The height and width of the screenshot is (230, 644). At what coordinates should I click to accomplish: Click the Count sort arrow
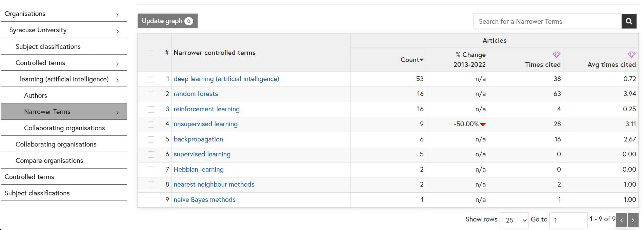coord(422,60)
